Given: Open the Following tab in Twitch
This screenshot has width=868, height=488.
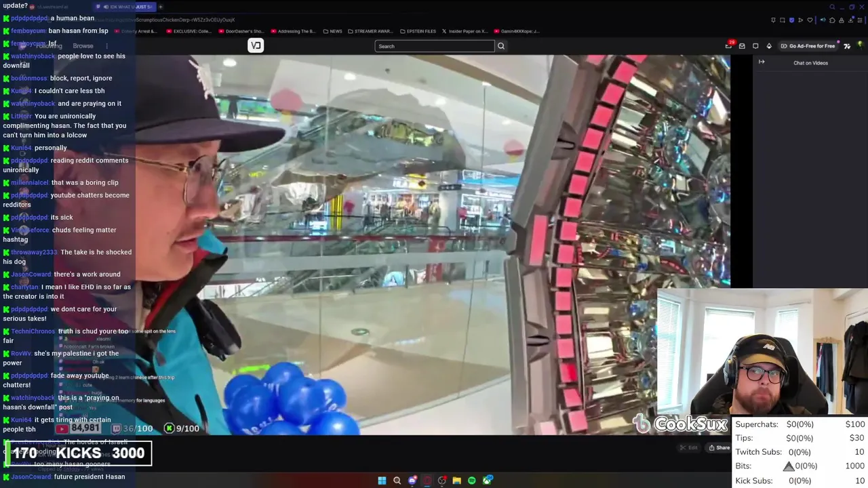Looking at the screenshot, I should coord(49,46).
